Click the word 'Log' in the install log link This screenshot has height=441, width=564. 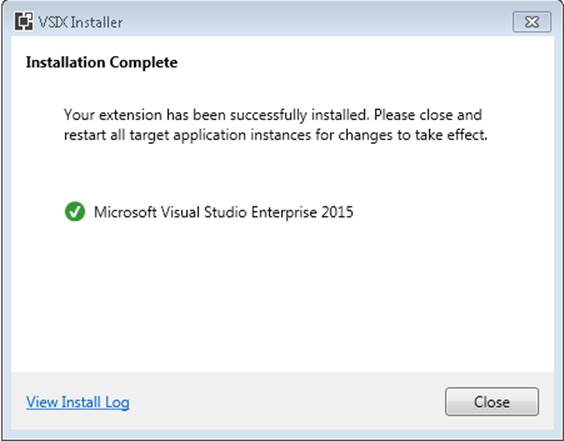click(x=117, y=402)
